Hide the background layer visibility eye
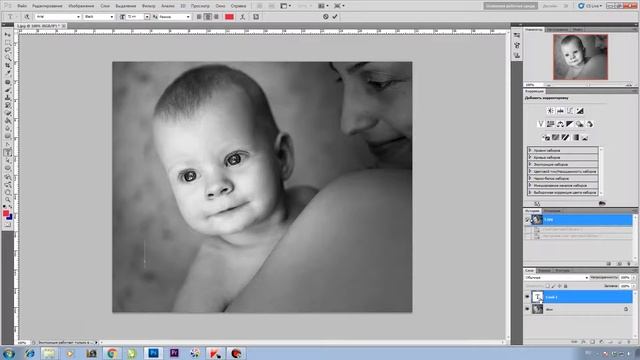 527,309
